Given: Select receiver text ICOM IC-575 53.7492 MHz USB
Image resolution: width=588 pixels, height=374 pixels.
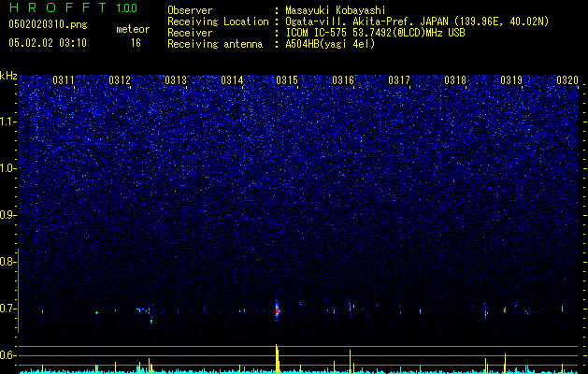Looking at the screenshot, I should (375, 33).
